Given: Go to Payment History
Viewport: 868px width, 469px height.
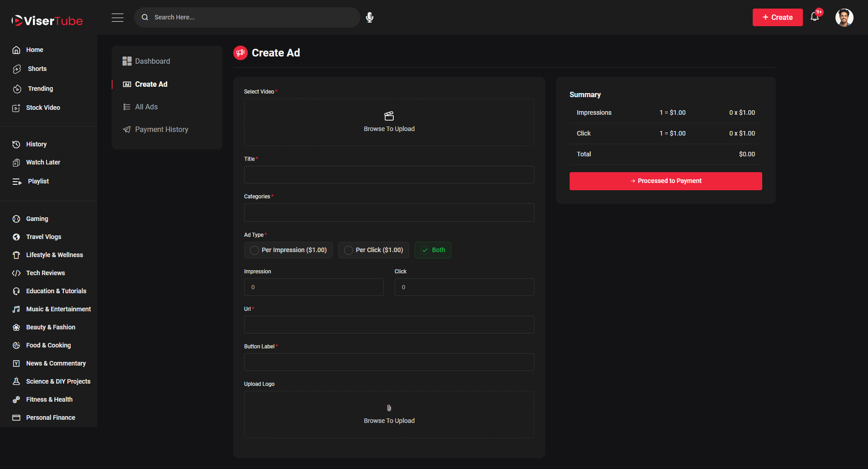Looking at the screenshot, I should [161, 129].
